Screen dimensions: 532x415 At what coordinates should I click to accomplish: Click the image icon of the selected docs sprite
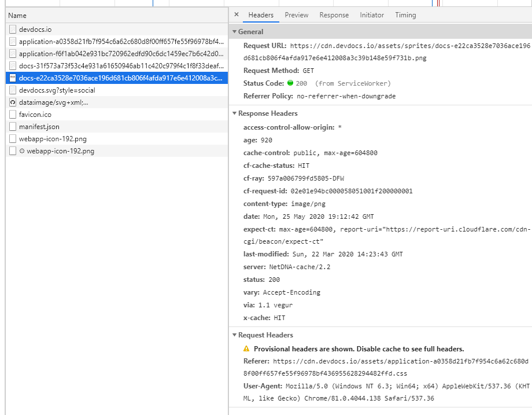pyautogui.click(x=12, y=78)
